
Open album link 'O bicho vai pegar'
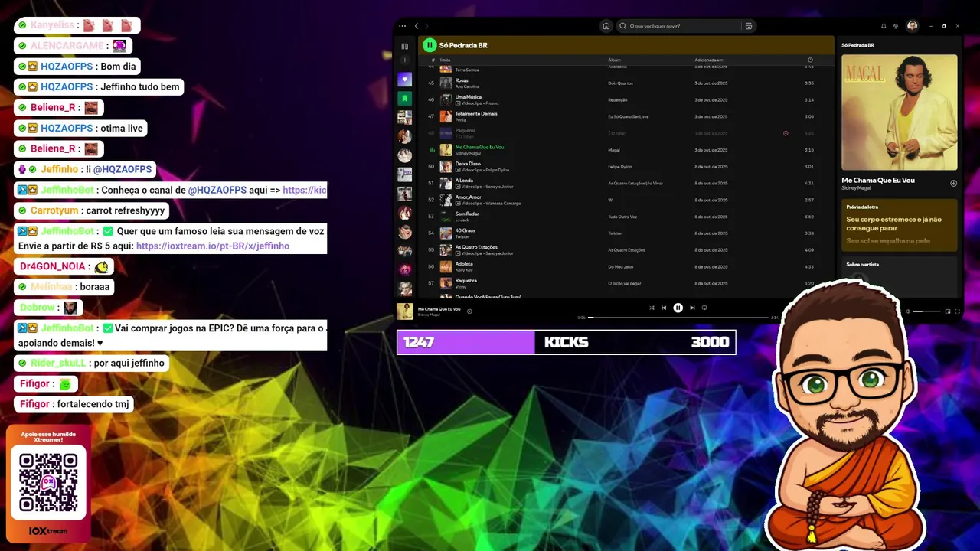point(624,283)
